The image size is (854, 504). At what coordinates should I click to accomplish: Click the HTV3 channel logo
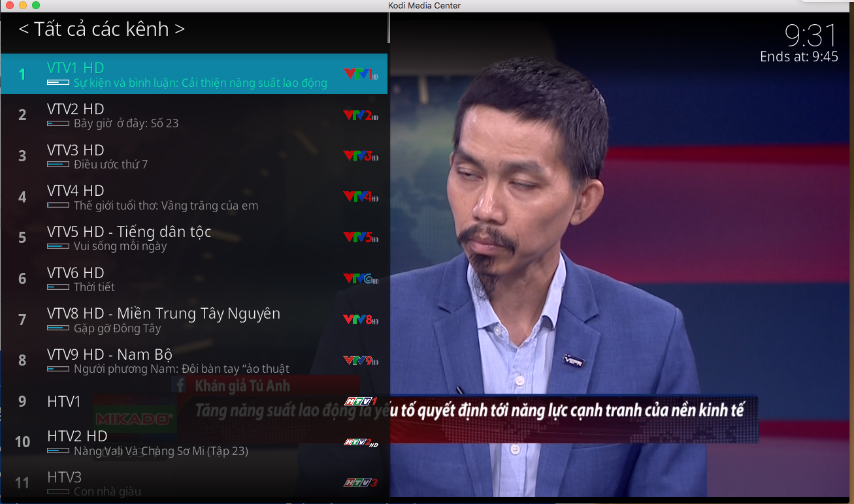coord(361,483)
